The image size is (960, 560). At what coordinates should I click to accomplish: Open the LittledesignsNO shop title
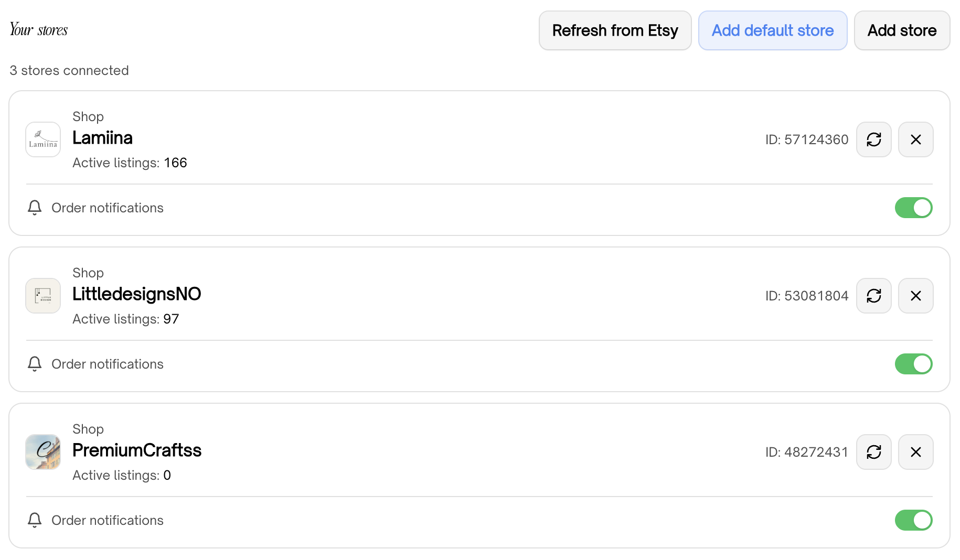(x=136, y=294)
